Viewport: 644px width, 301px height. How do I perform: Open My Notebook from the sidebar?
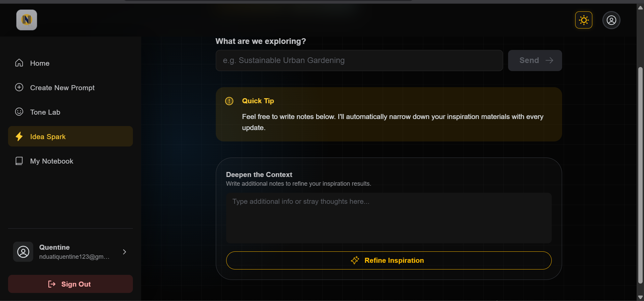point(52,161)
